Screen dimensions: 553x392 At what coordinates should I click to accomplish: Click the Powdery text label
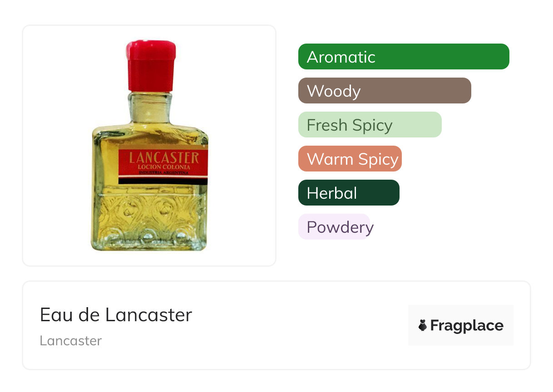(x=340, y=227)
